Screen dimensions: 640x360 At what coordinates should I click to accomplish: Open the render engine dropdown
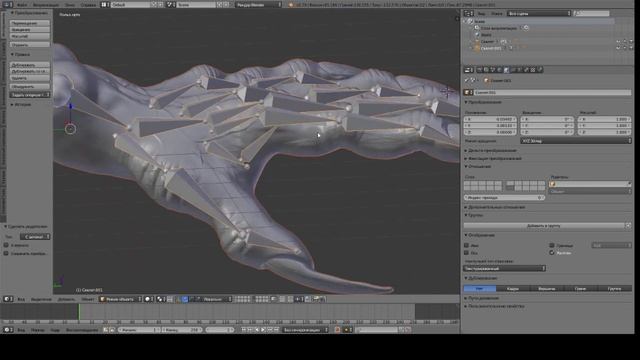[x=259, y=4]
